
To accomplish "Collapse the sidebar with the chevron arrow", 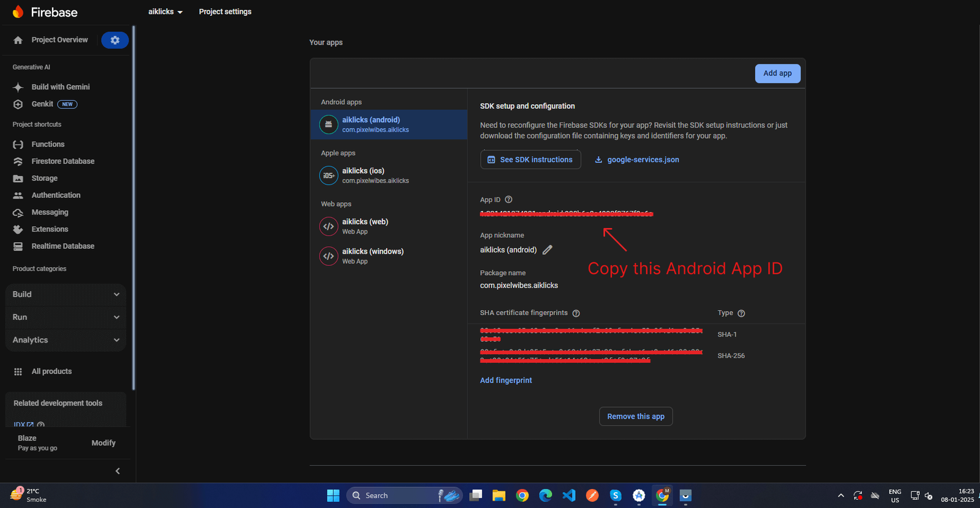I will click(x=118, y=471).
